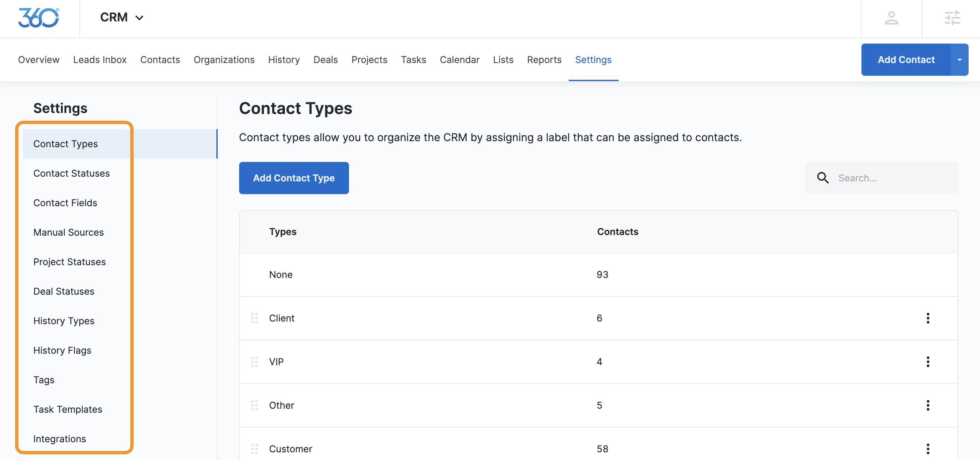The image size is (980, 460).
Task: Expand the Add Contact dropdown arrow
Action: pos(959,60)
